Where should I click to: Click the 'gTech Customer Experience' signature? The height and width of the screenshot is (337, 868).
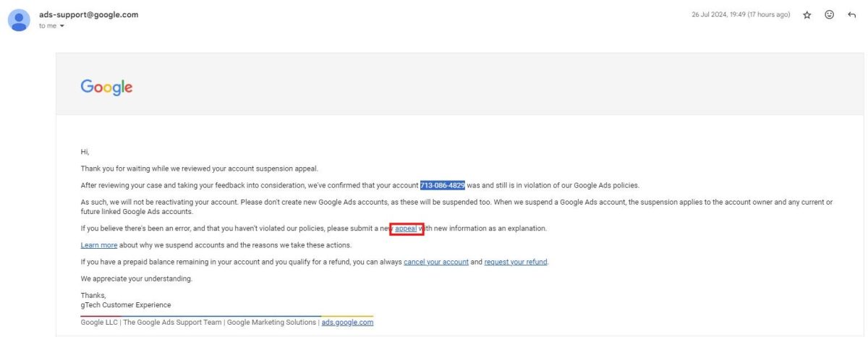(126, 305)
